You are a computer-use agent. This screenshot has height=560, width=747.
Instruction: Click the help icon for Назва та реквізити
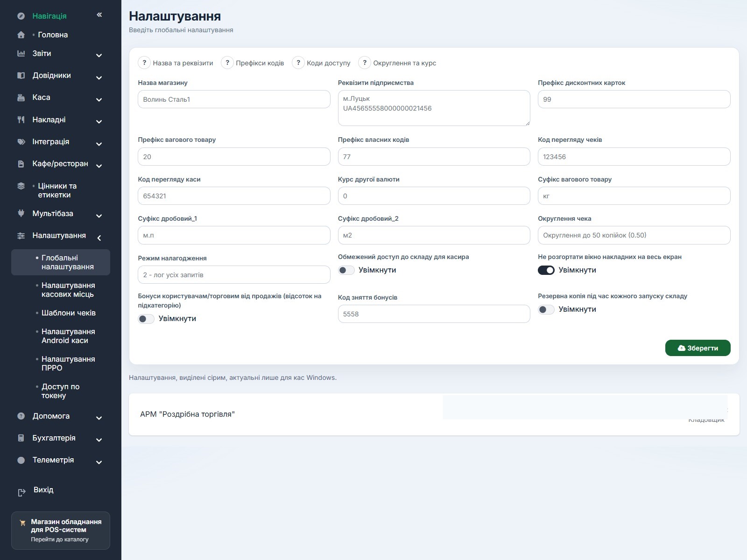point(144,63)
